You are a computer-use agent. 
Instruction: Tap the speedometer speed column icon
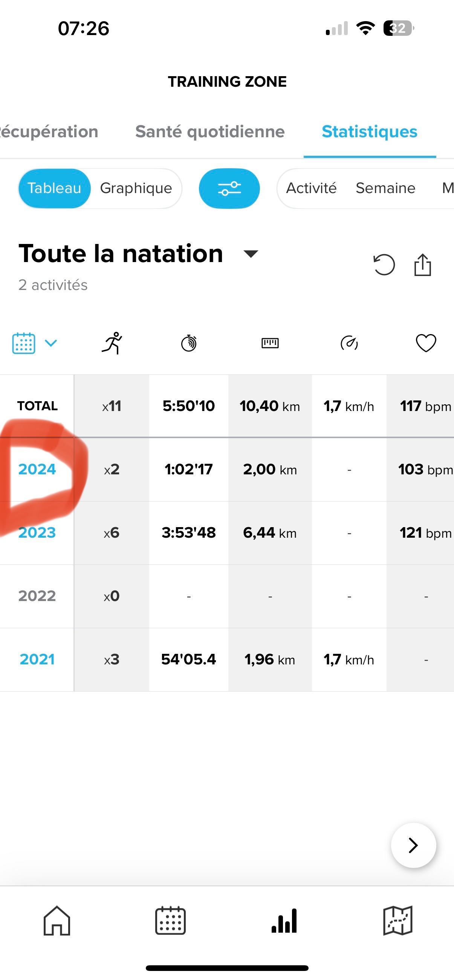coord(349,343)
